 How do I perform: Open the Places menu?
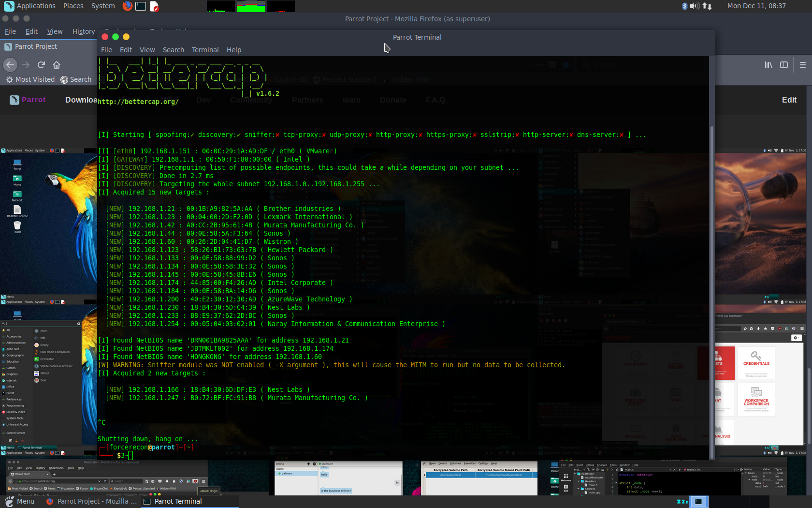click(x=73, y=6)
